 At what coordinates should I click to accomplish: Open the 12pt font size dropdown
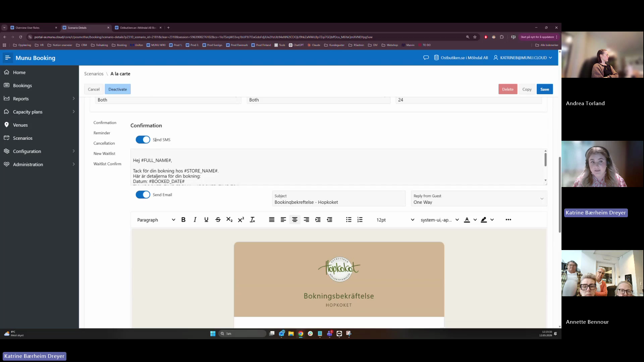pyautogui.click(x=395, y=220)
